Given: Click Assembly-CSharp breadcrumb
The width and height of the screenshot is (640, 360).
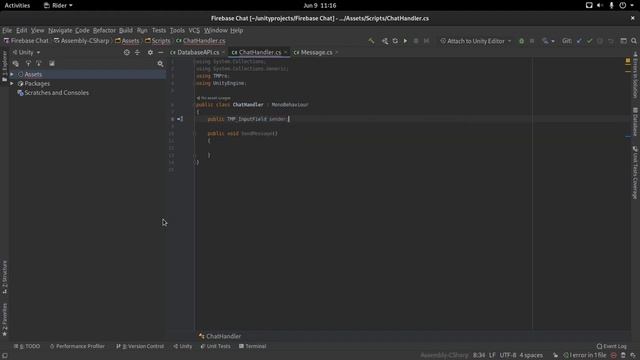Looking at the screenshot, I should [82, 41].
